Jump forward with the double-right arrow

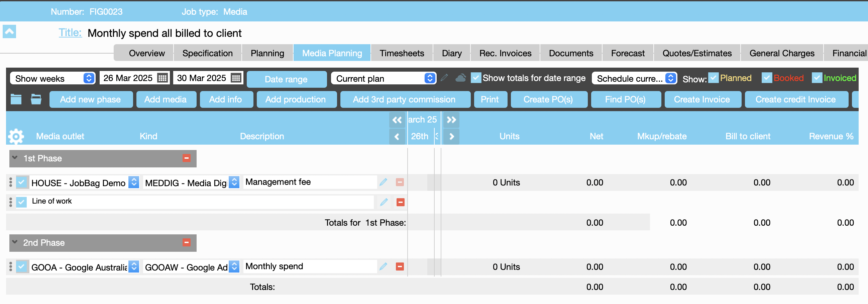[451, 120]
